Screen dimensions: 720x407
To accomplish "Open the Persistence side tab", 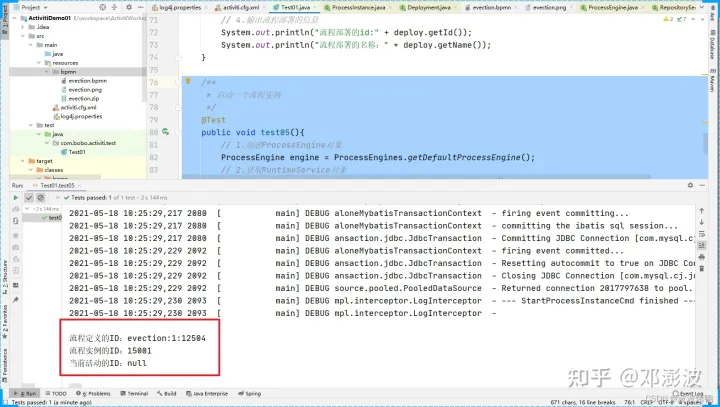I will [5, 365].
